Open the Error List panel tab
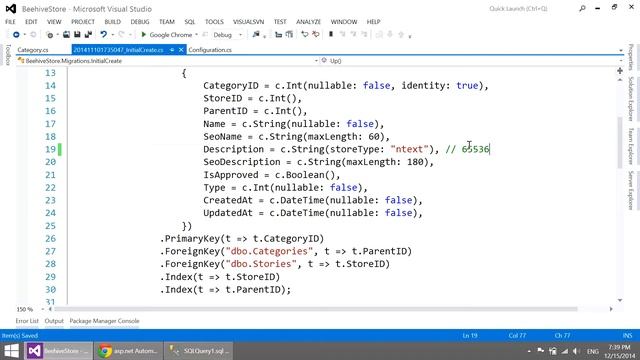Screen dimensions: 640x360 (27, 321)
